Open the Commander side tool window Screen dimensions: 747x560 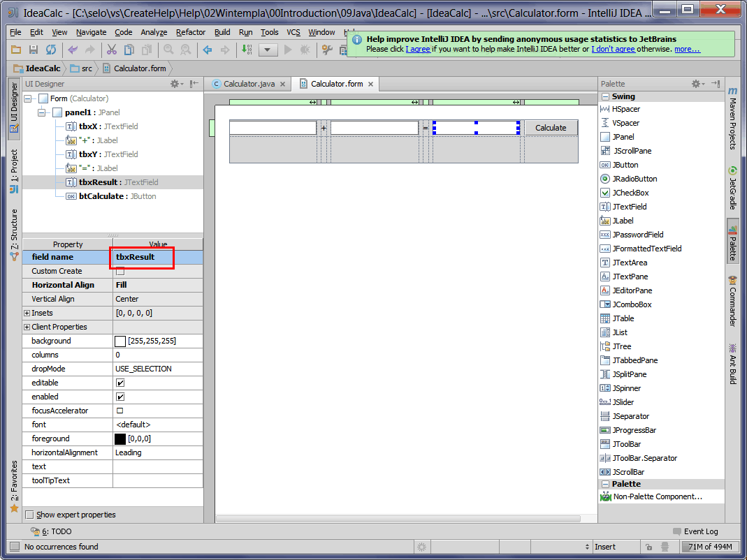pos(733,301)
